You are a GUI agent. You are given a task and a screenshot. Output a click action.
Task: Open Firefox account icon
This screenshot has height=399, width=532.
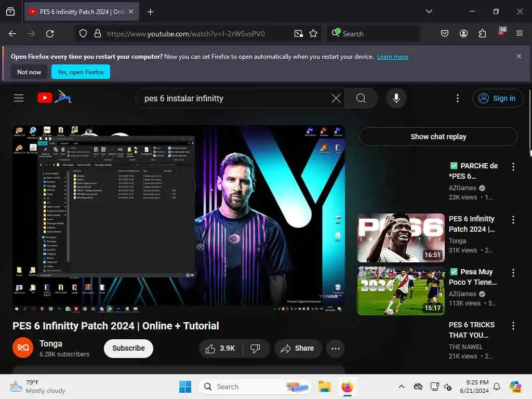tap(463, 33)
